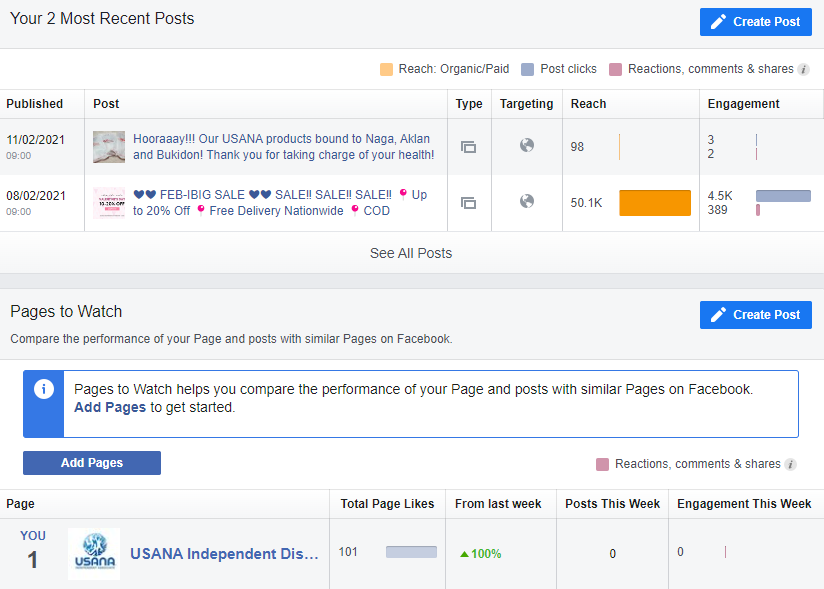Click the FEB-IBIG SALE post thumbnail
The height and width of the screenshot is (589, 824).
click(109, 203)
